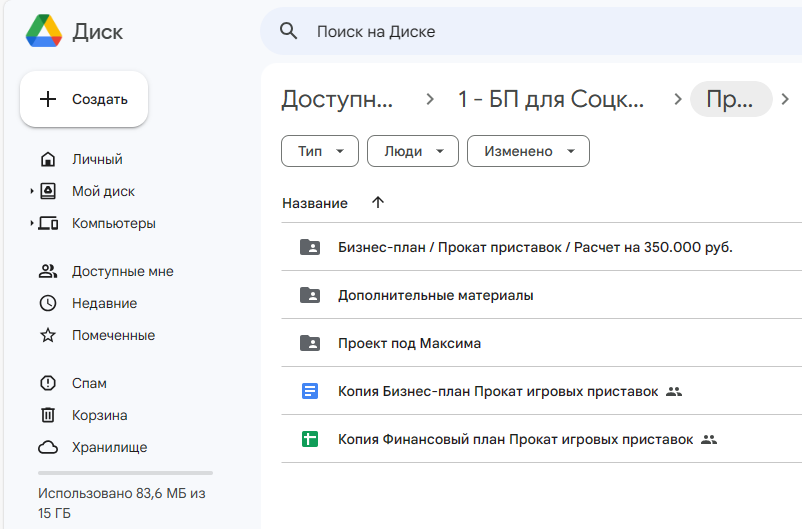The height and width of the screenshot is (529, 802).
Task: Click the Доступные мне people icon
Action: click(48, 271)
